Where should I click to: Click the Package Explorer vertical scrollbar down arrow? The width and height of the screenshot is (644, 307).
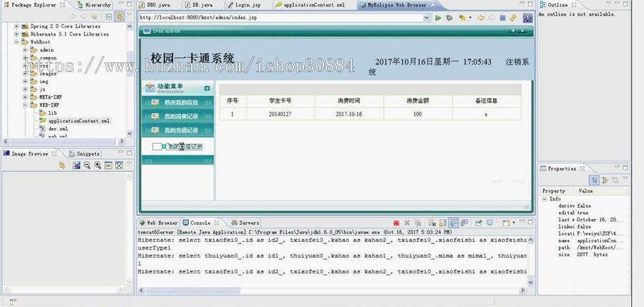click(x=130, y=134)
